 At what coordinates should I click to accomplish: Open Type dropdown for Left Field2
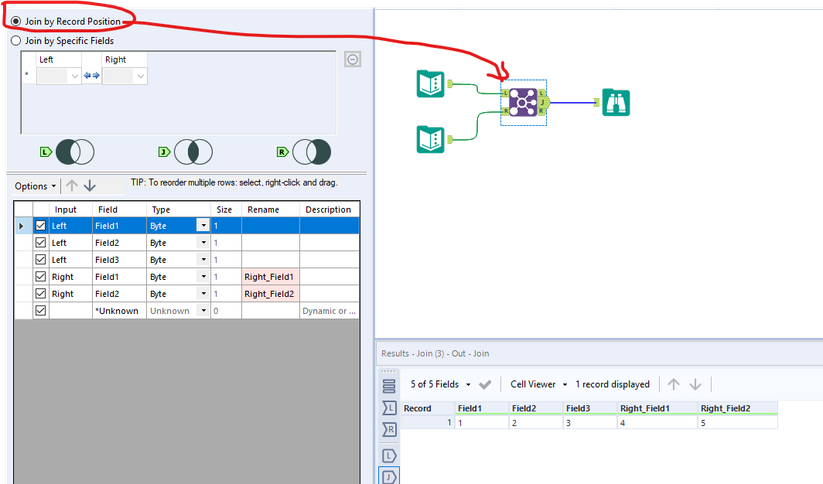[203, 243]
